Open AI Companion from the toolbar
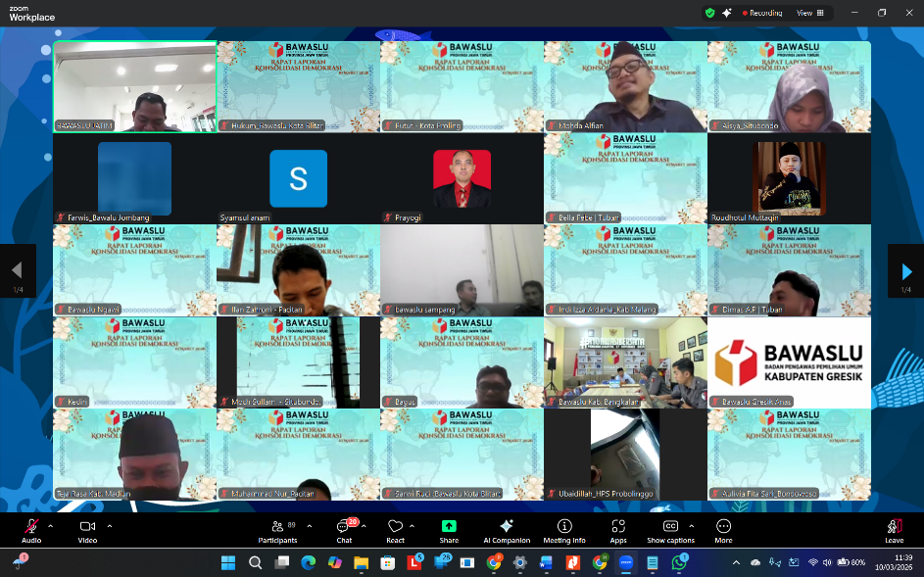924x577 pixels. coord(507,530)
